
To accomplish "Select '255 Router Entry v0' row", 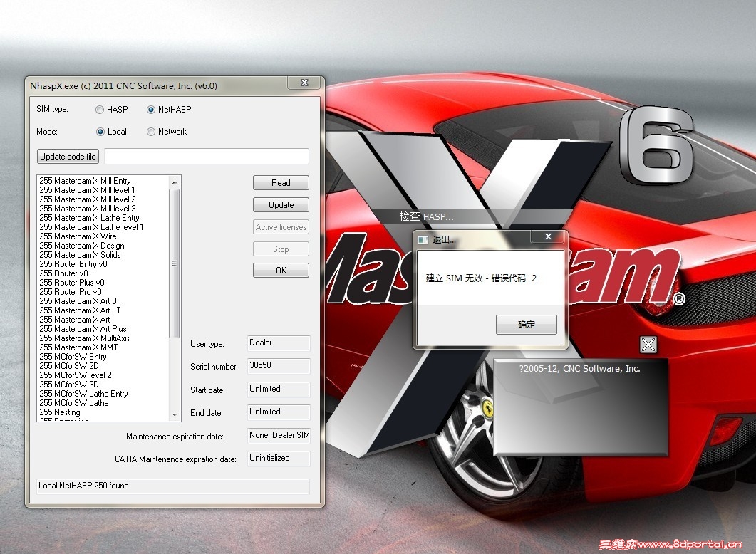I will click(x=103, y=264).
